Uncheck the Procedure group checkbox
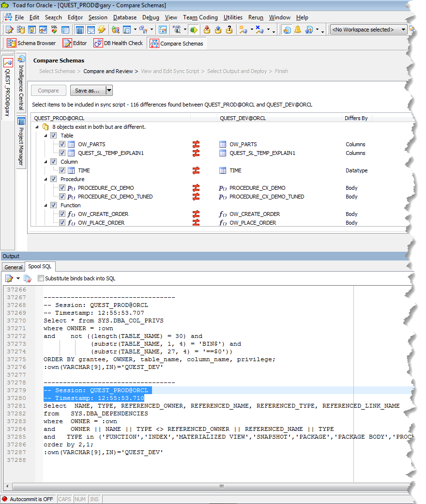This screenshot has height=504, width=426. [54, 179]
